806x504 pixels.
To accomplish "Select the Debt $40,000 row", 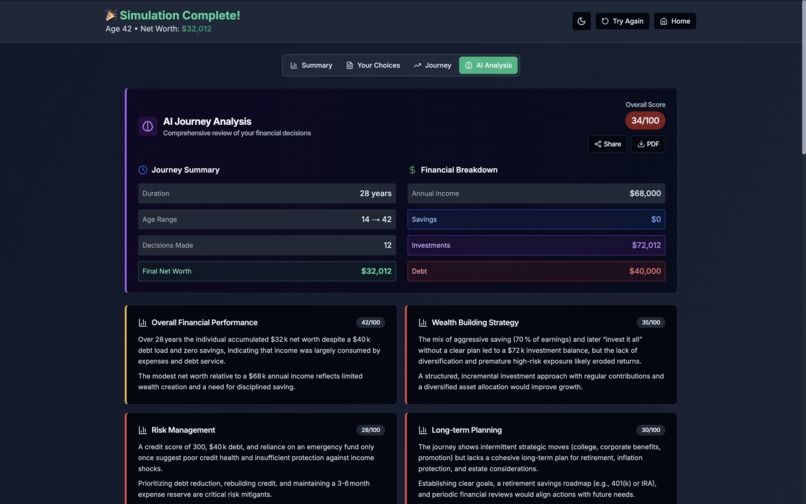I will (536, 271).
